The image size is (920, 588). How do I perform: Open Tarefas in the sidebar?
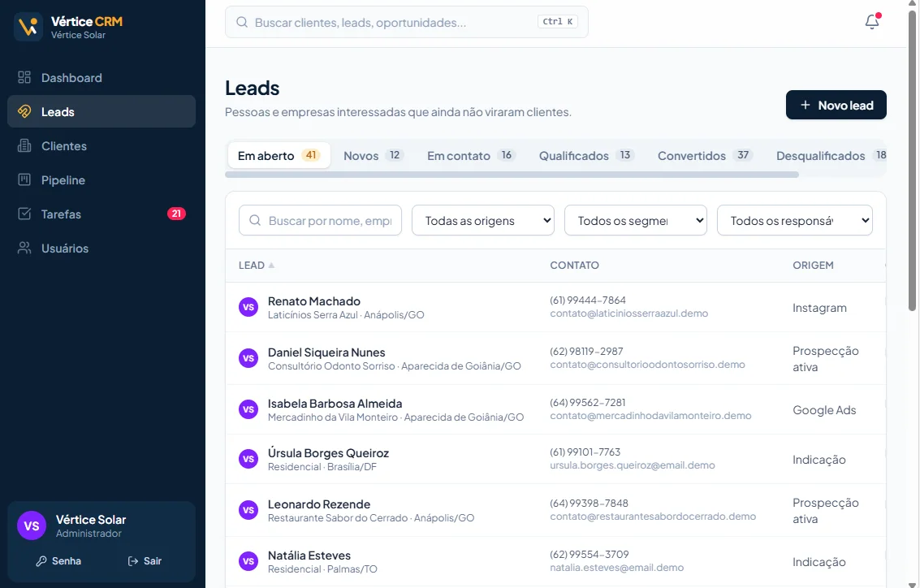[102, 214]
